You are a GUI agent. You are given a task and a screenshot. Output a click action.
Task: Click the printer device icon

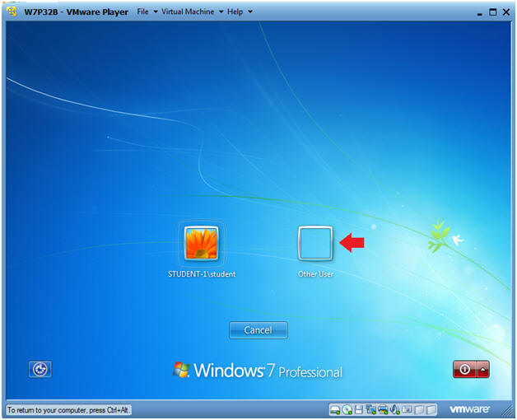(x=383, y=410)
